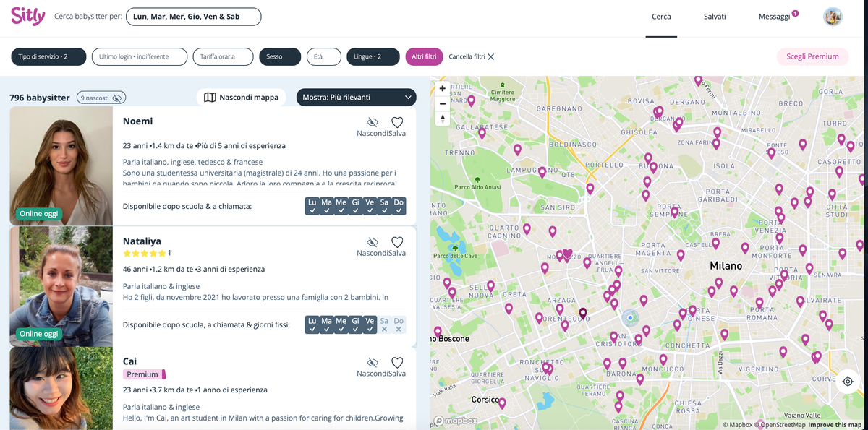The height and width of the screenshot is (430, 868).
Task: Click the map pin near Gallaratese
Action: (482, 134)
